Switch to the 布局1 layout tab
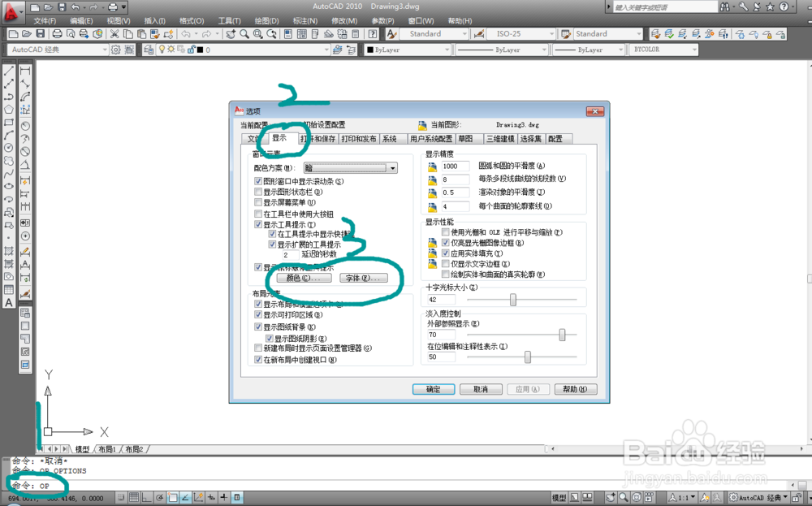Screen dimensions: 812x506 tap(107, 449)
